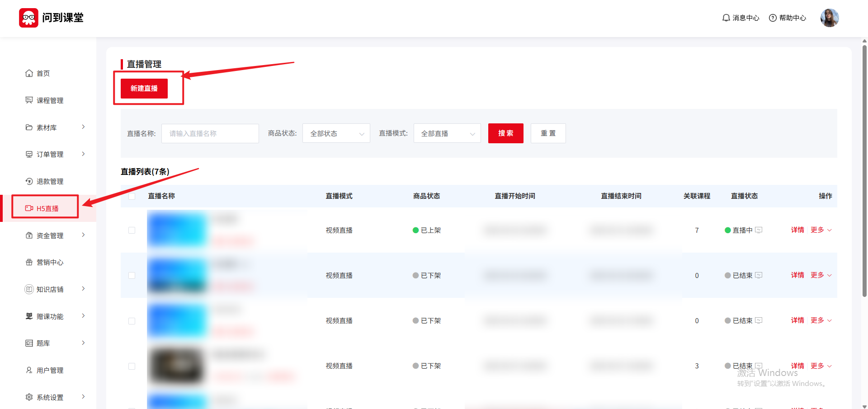Click the 用户管理 person icon in sidebar
868x409 pixels.
click(29, 370)
